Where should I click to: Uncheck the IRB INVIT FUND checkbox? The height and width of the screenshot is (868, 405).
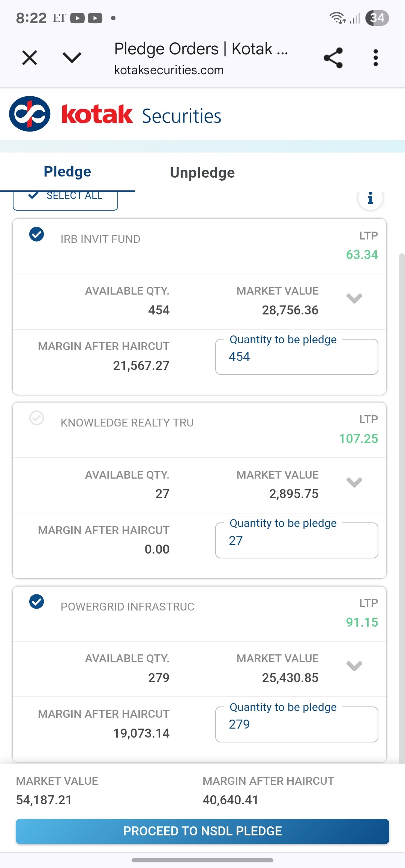click(x=37, y=235)
